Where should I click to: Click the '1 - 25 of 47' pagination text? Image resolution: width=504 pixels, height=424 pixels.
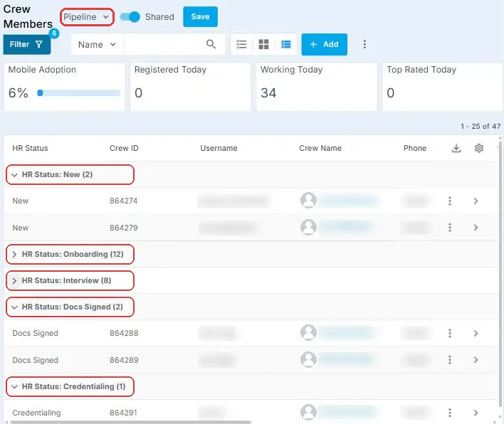pos(481,126)
